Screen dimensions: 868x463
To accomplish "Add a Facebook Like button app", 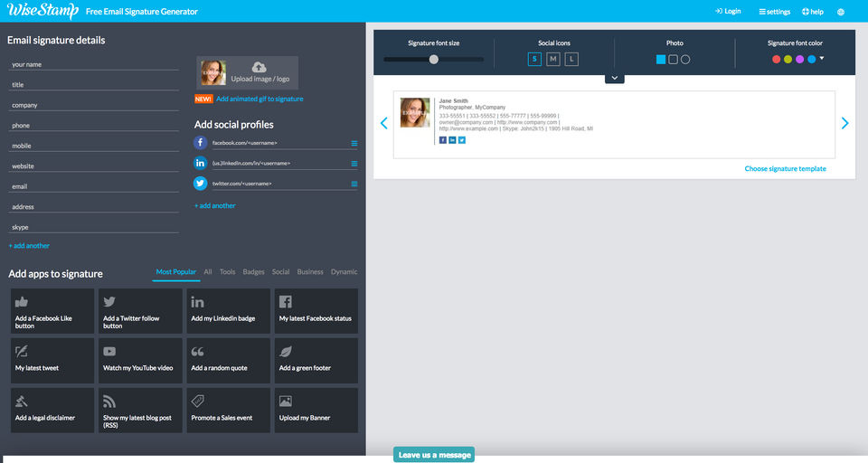I will tap(52, 311).
